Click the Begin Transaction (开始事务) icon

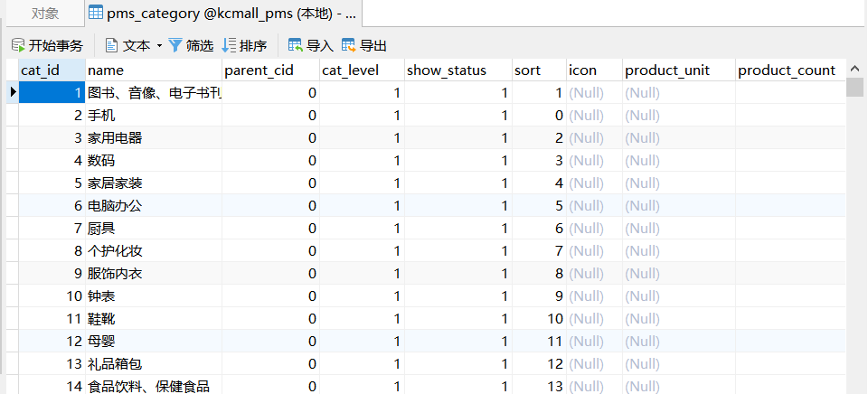tap(18, 45)
